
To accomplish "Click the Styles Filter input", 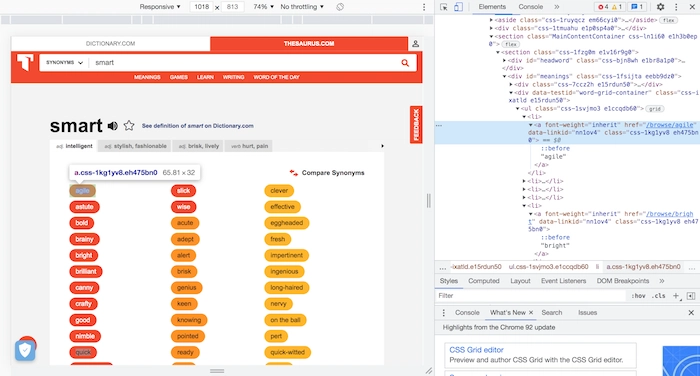I will point(530,296).
